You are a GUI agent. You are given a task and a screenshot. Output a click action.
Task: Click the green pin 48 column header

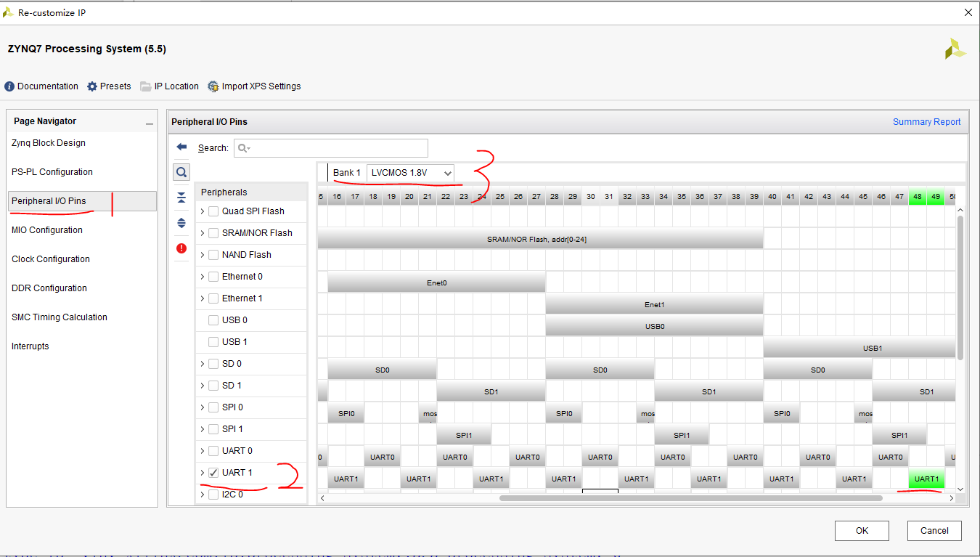(918, 197)
